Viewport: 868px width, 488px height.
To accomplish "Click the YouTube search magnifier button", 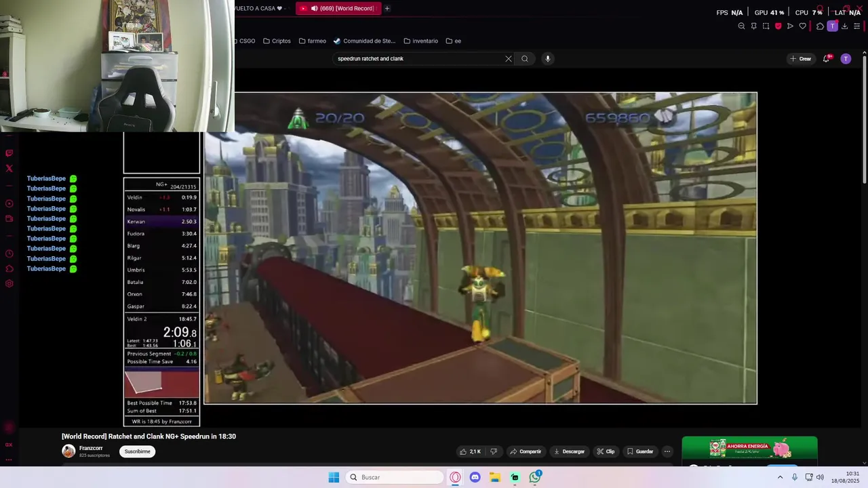I will pyautogui.click(x=525, y=58).
